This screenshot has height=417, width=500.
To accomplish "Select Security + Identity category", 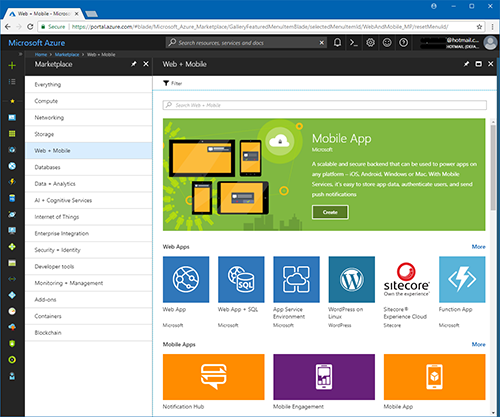I will pos(89,250).
